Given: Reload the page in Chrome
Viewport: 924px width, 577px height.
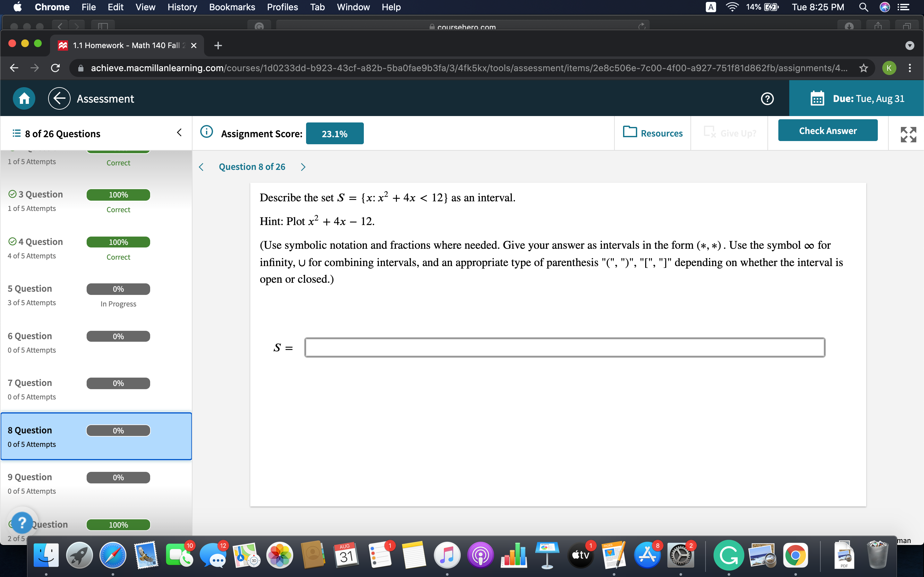Looking at the screenshot, I should coord(56,68).
